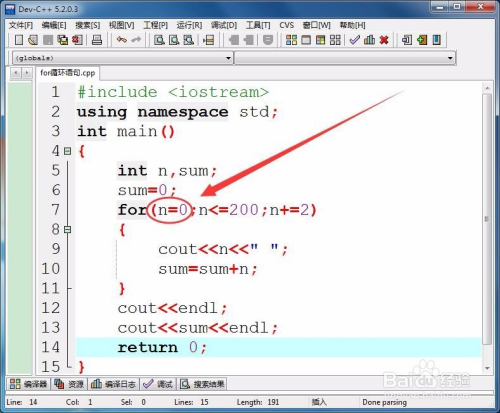500x413 pixels.
Task: Open the 运行[R] menu
Action: [x=189, y=25]
